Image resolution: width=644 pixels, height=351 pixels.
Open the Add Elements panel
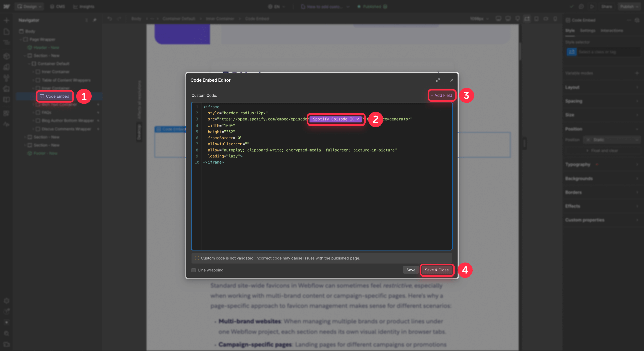point(6,20)
